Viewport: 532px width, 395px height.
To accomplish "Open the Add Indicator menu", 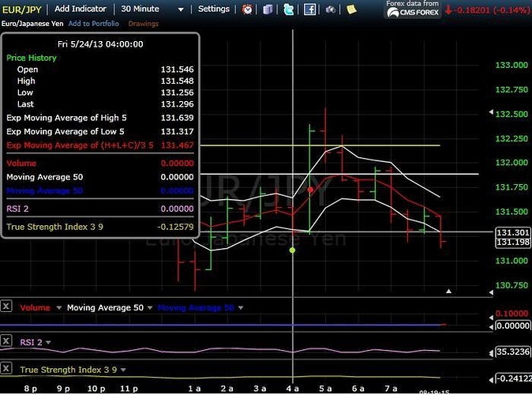I will click(x=81, y=9).
